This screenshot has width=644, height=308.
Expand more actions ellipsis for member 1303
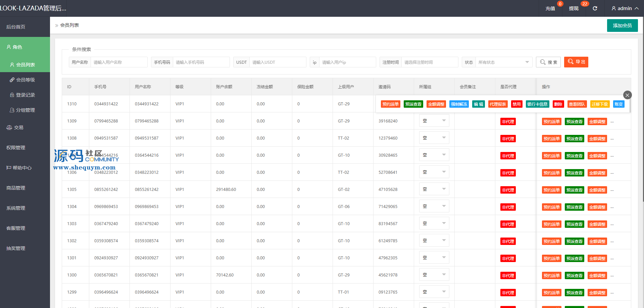(612, 224)
